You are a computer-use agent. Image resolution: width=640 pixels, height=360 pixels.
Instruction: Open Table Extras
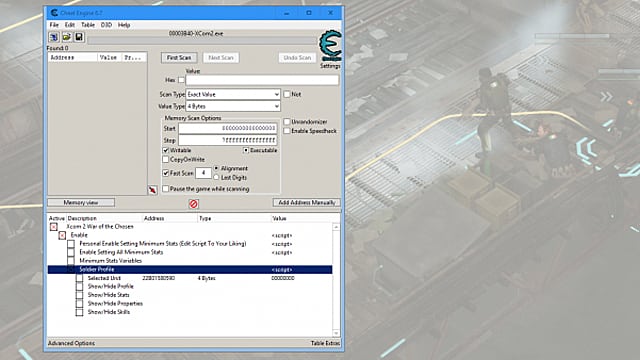325,343
